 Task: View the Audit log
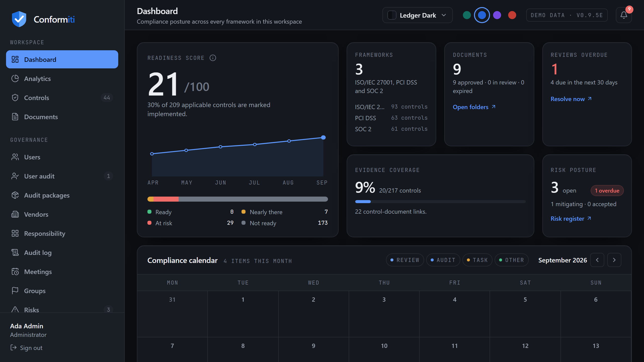[62, 252]
